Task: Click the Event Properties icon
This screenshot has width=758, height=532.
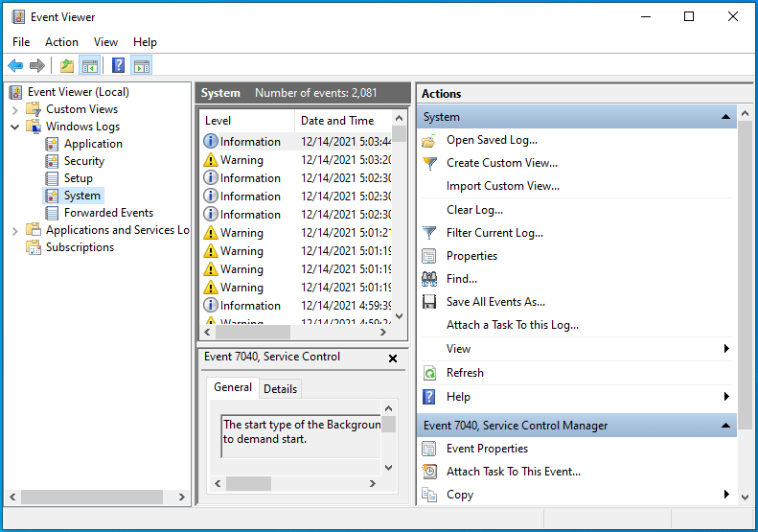Action: click(x=429, y=449)
